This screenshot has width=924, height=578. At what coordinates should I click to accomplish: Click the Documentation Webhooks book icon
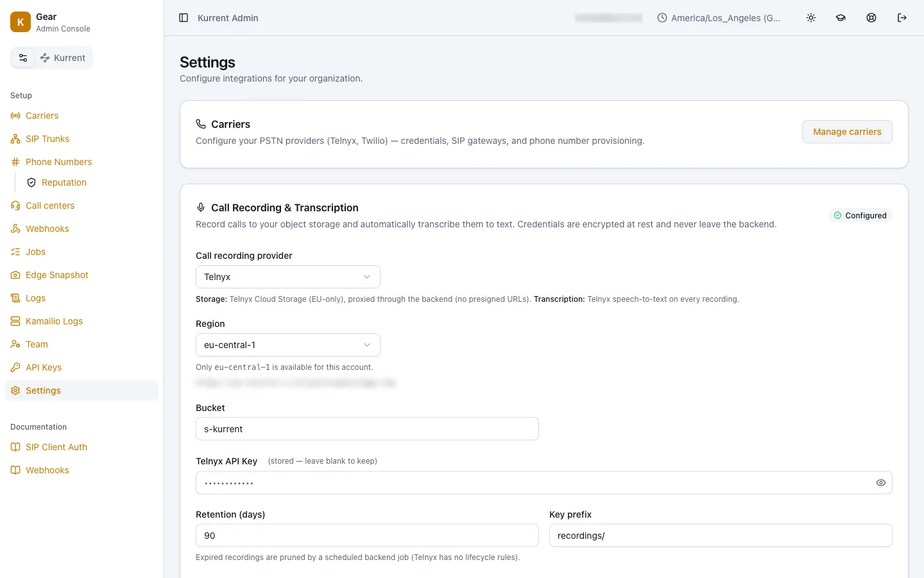click(15, 470)
